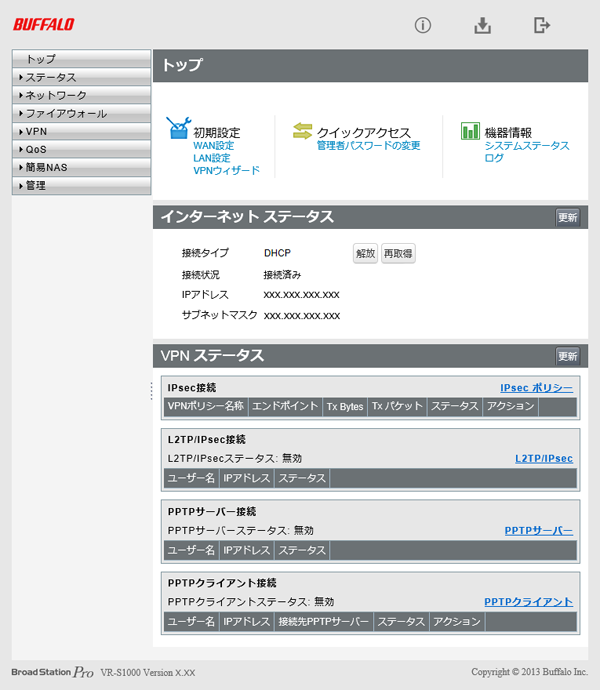This screenshot has width=600, height=690.
Task: Open the IPsec ポリシー link
Action: pos(537,388)
